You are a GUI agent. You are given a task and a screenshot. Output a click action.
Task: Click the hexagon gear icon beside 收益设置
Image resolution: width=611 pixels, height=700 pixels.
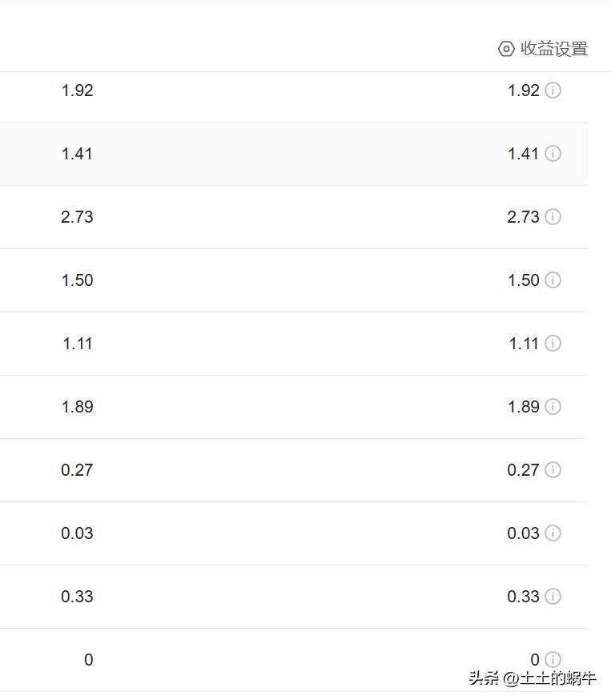point(506,49)
